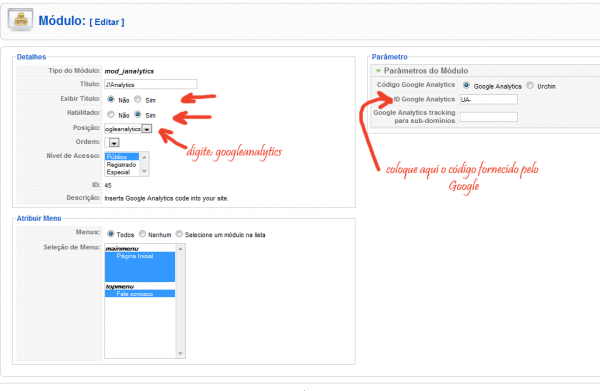Select Sim for Habilitado

coord(138,114)
